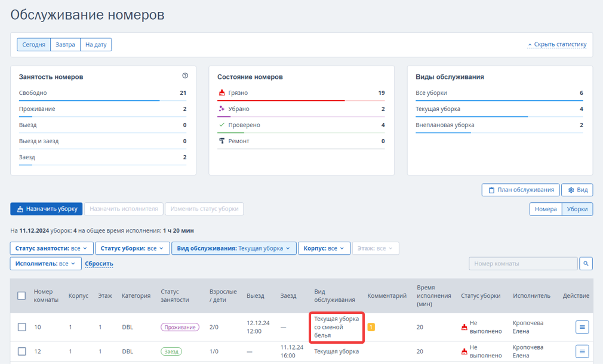Tick the checkbox for room 10
Screen dimensions: 603x364
click(22, 327)
